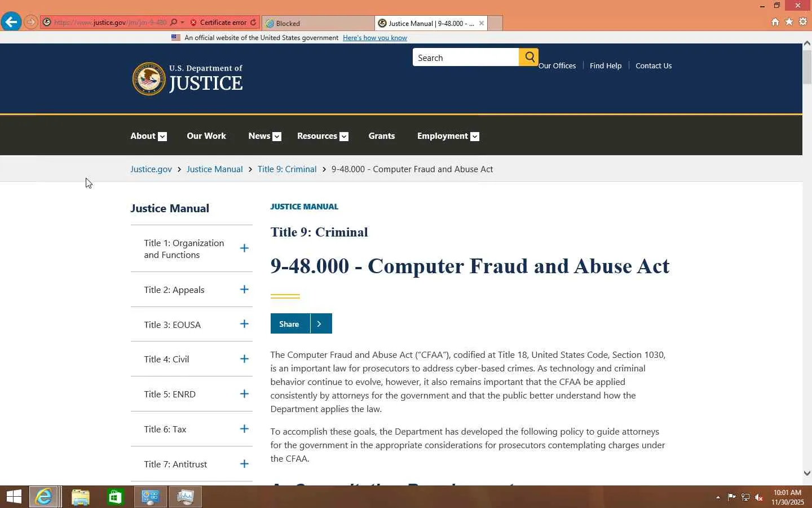812x508 pixels.
Task: Open the Our Offices link
Action: [x=557, y=65]
